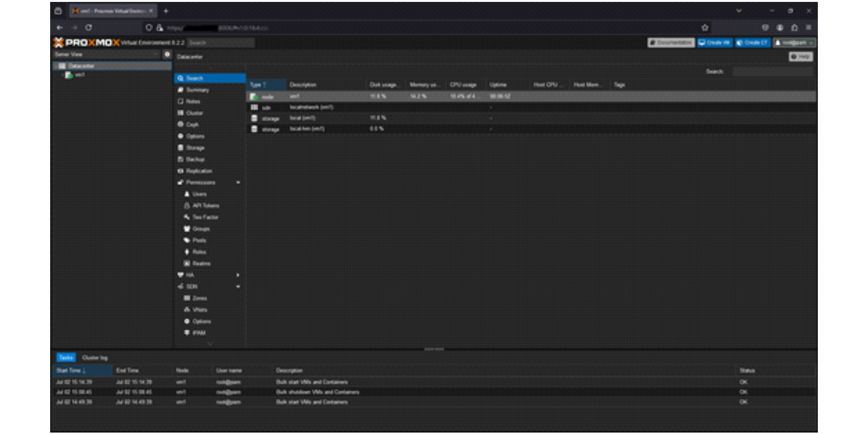Click the Search field above the table

pyautogui.click(x=772, y=72)
